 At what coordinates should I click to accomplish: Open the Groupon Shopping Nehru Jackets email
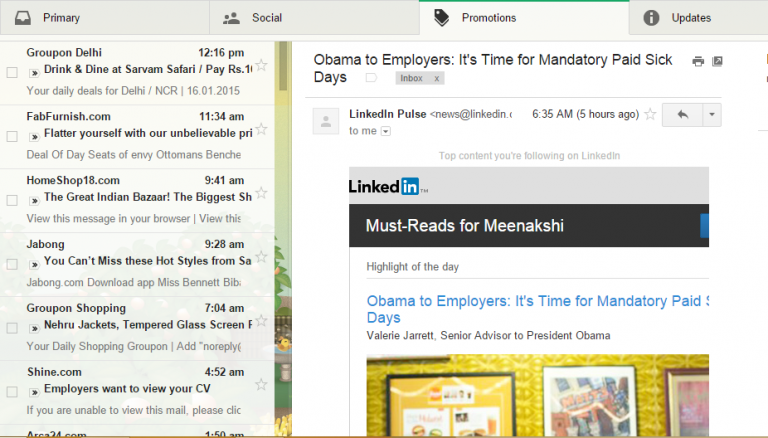pos(140,325)
